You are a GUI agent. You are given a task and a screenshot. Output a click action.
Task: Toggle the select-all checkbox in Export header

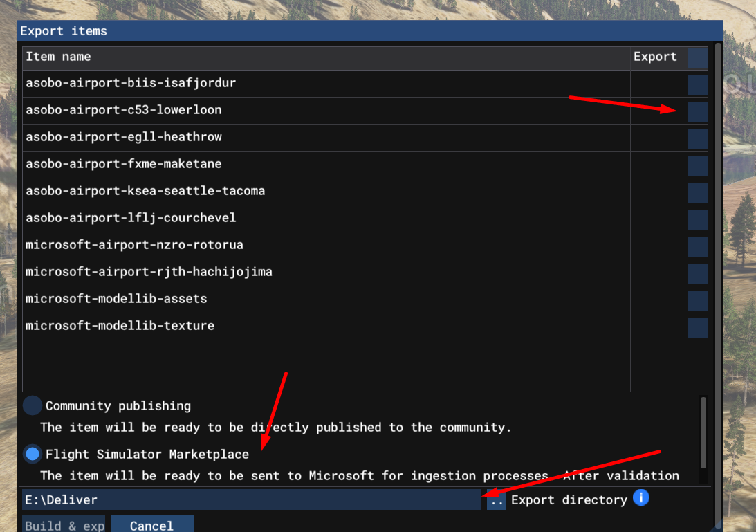point(697,57)
